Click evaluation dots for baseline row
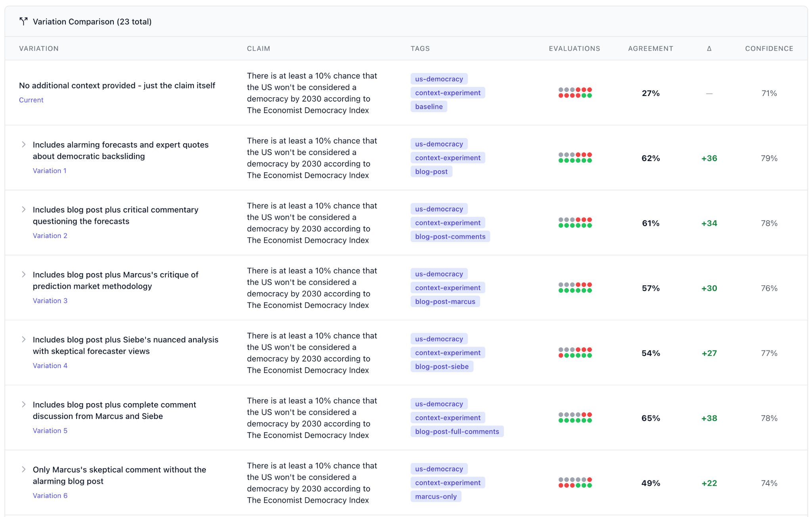812x517 pixels. (575, 93)
